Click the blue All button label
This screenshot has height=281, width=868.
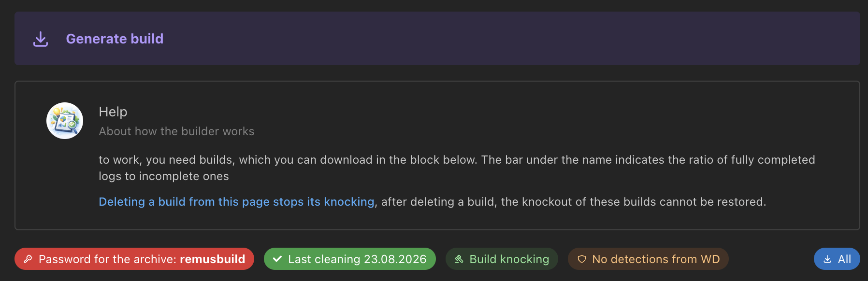(x=844, y=259)
